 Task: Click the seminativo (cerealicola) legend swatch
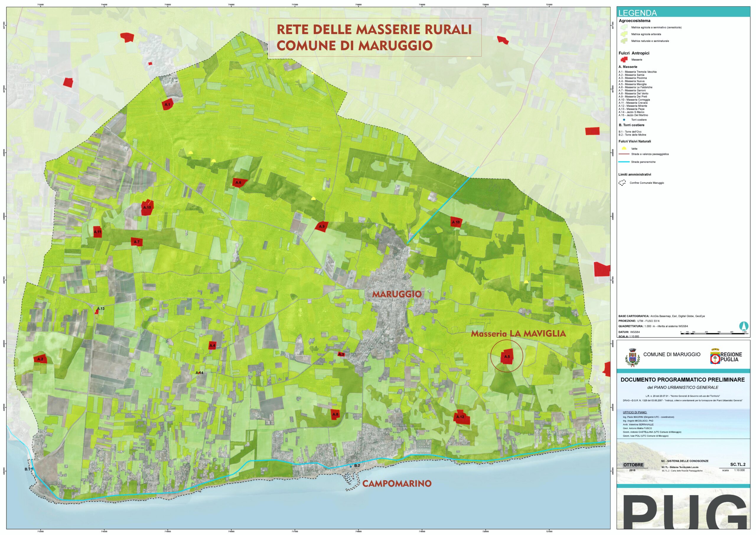[x=624, y=27]
